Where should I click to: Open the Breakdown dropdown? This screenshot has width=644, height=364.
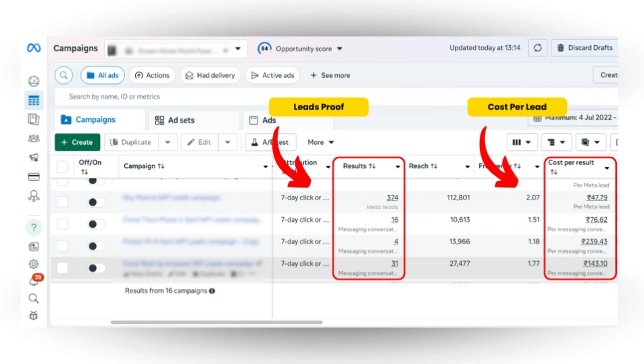(556, 142)
